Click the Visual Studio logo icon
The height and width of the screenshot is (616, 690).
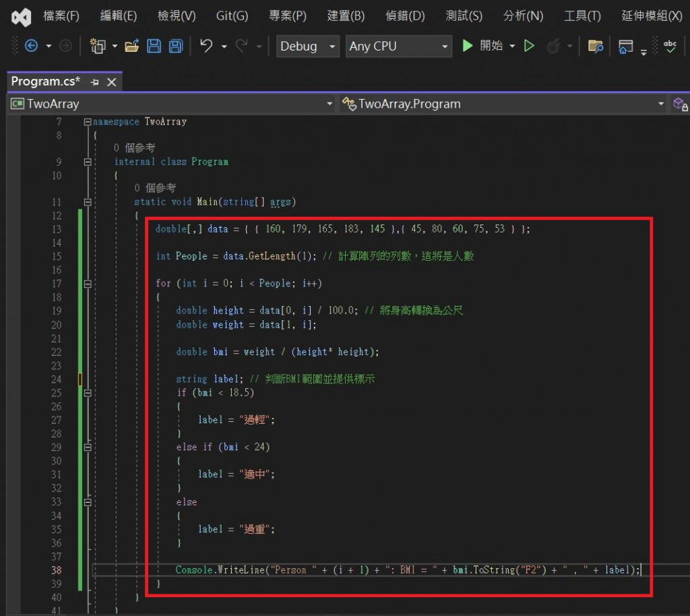[21, 17]
